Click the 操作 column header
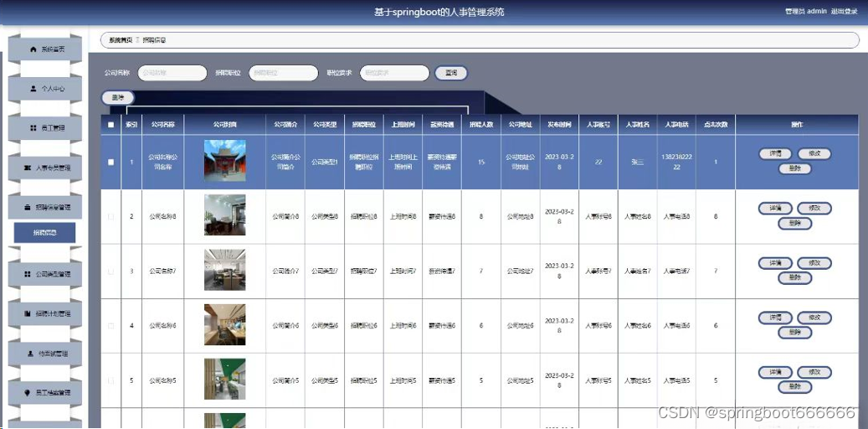This screenshot has width=868, height=429. pyautogui.click(x=797, y=125)
